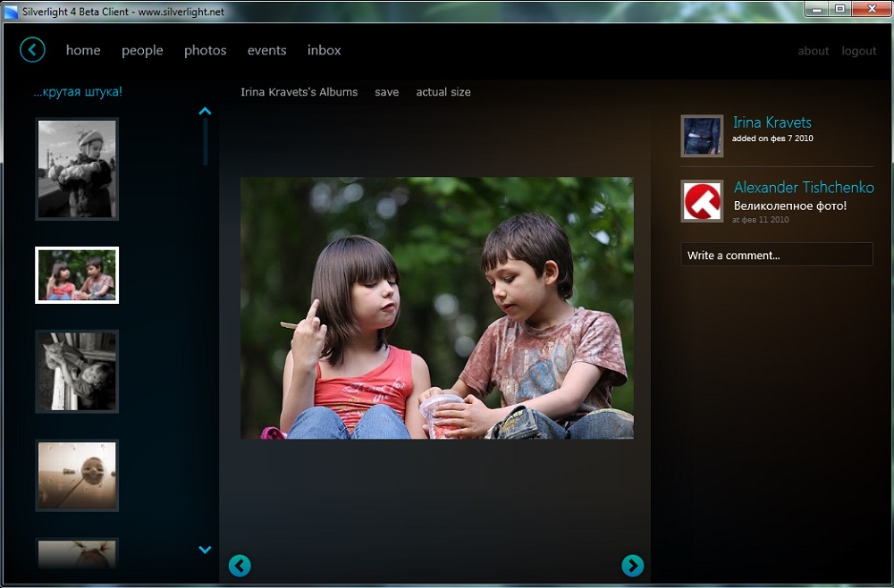Viewport: 894px width, 588px height.
Task: Select the black-and-white child thumbnail at top
Action: 77,169
